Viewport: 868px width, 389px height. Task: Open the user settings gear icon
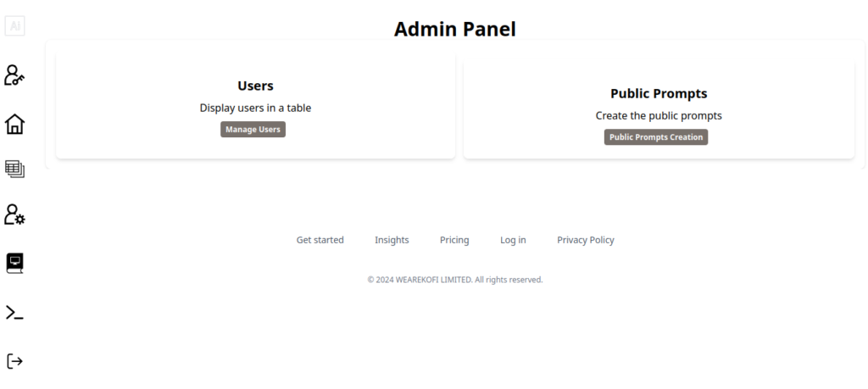click(x=14, y=214)
